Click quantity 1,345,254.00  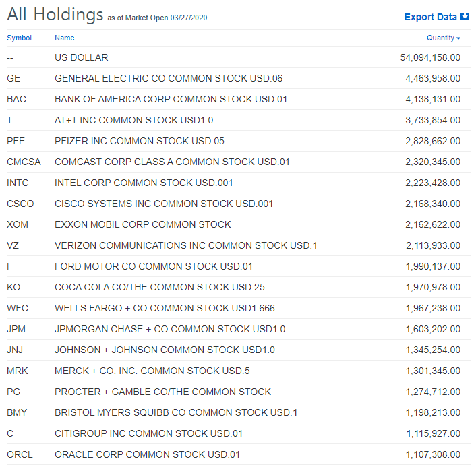coord(434,350)
